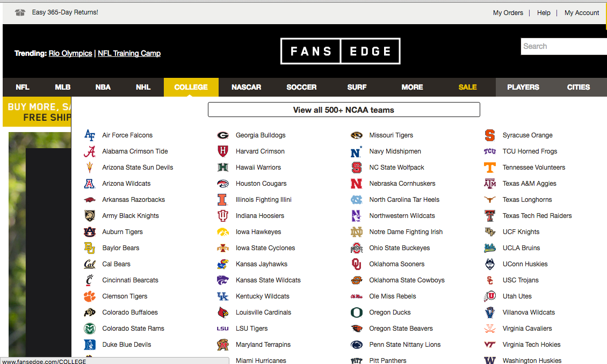The height and width of the screenshot is (364, 607).
Task: Select the Clemson Tigers paw logo
Action: (x=89, y=296)
